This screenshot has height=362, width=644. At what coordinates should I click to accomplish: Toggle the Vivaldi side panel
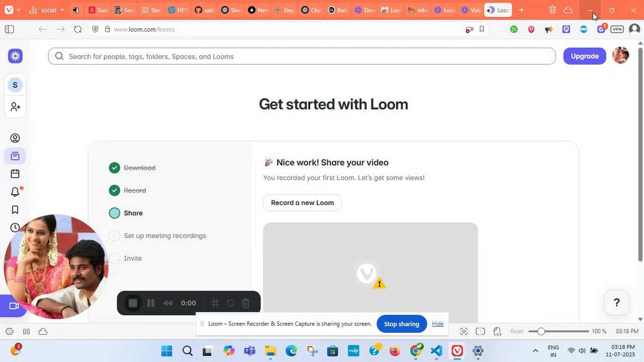(9, 29)
